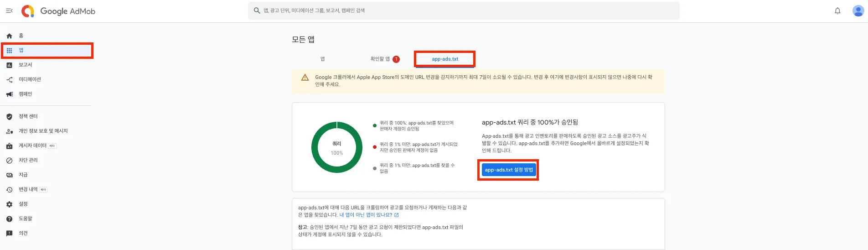Click the 설정 gear icon
This screenshot has height=250, width=868.
[x=9, y=204]
